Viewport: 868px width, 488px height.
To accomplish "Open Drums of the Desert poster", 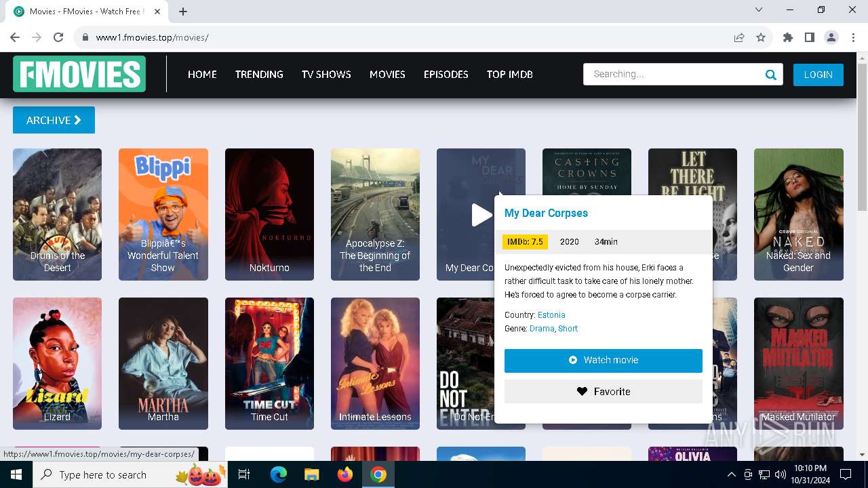I will point(57,214).
